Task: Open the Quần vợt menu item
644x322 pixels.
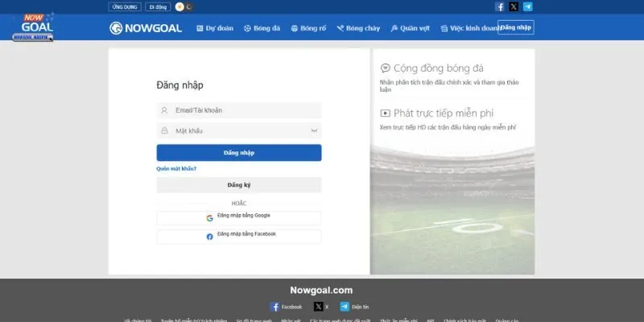Action: (x=411, y=28)
